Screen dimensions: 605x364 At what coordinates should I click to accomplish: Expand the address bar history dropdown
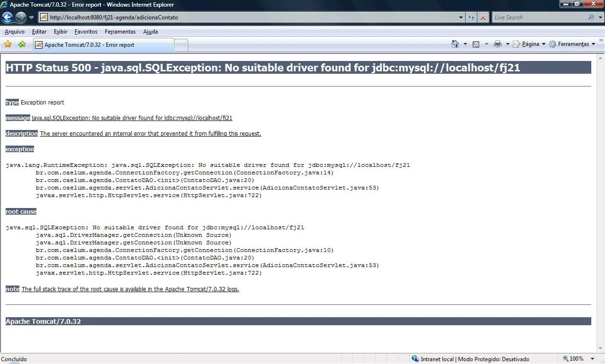click(461, 17)
